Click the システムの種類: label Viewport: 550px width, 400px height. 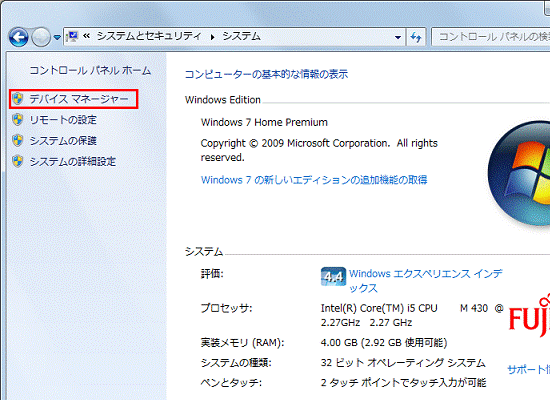236,362
